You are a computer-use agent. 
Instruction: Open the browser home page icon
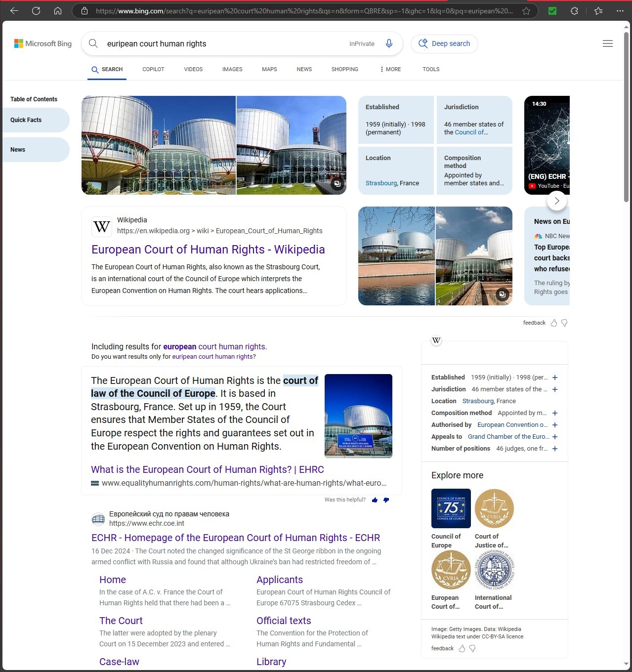tap(58, 10)
